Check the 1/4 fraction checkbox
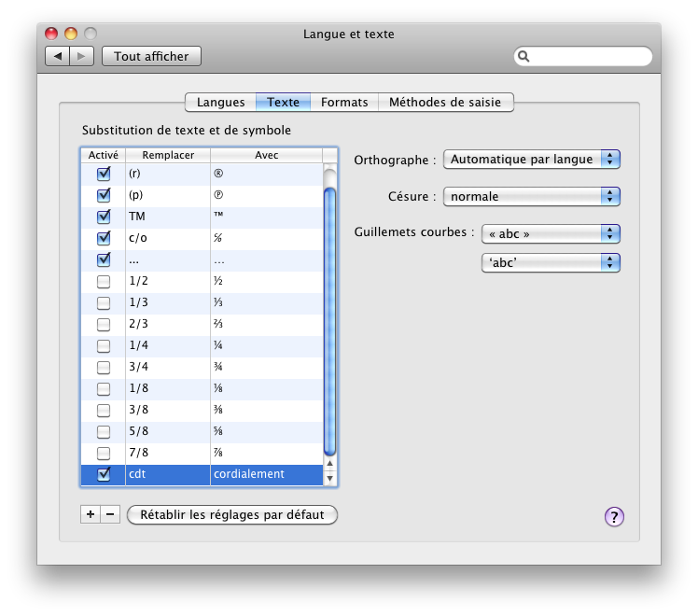 (104, 346)
